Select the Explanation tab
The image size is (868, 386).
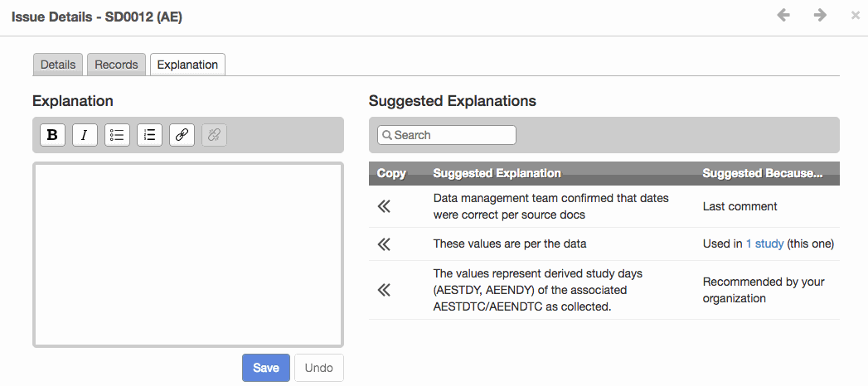pyautogui.click(x=187, y=65)
